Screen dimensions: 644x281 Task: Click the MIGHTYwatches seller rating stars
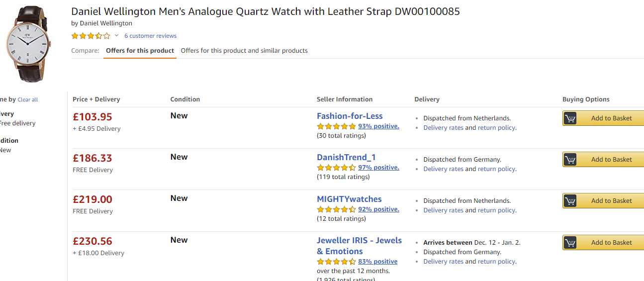tap(336, 209)
